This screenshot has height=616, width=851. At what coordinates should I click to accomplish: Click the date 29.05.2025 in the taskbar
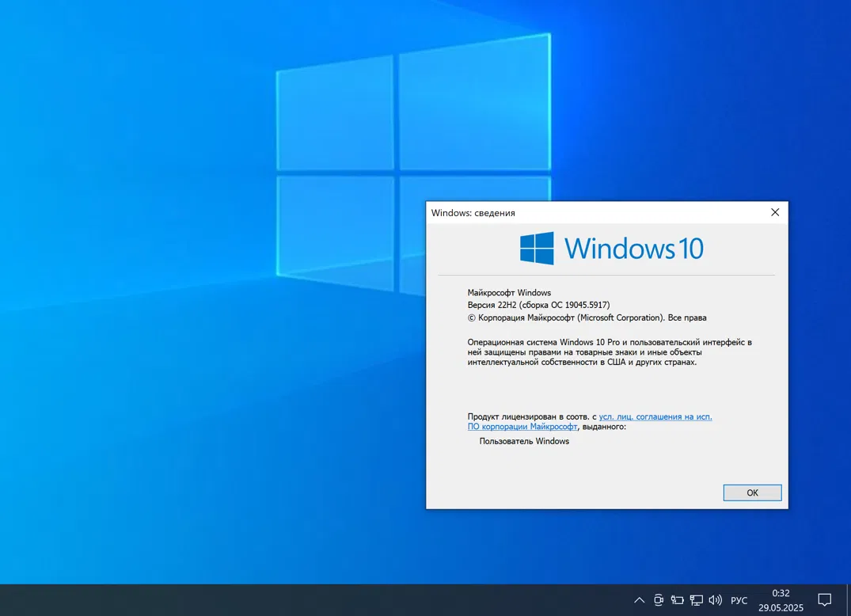tap(780, 607)
